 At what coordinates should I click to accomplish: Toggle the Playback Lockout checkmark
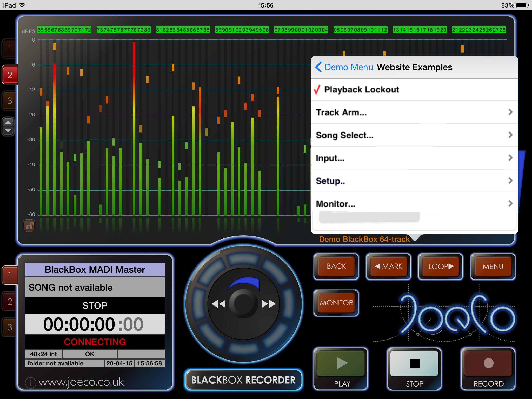317,90
